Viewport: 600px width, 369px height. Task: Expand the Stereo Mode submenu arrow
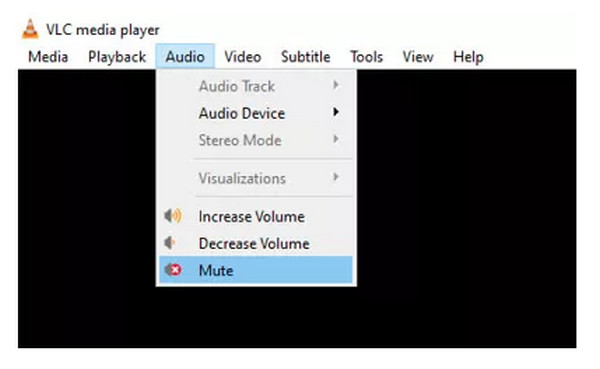pyautogui.click(x=336, y=140)
